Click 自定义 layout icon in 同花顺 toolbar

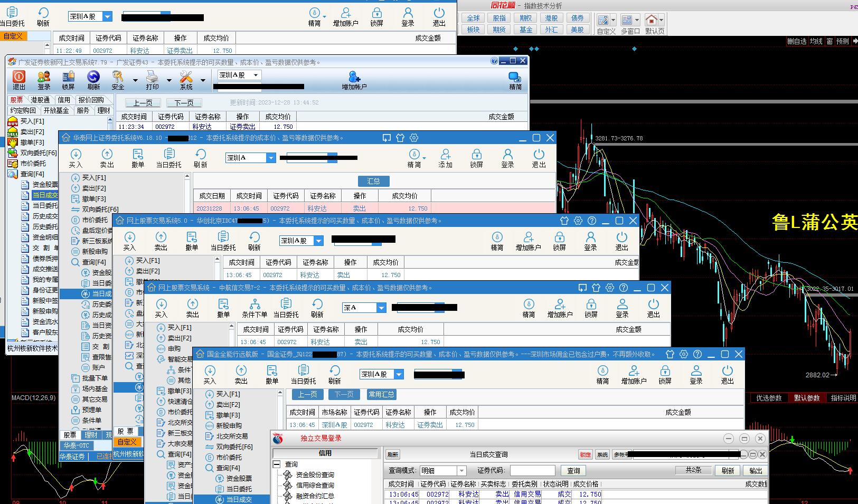tap(603, 20)
